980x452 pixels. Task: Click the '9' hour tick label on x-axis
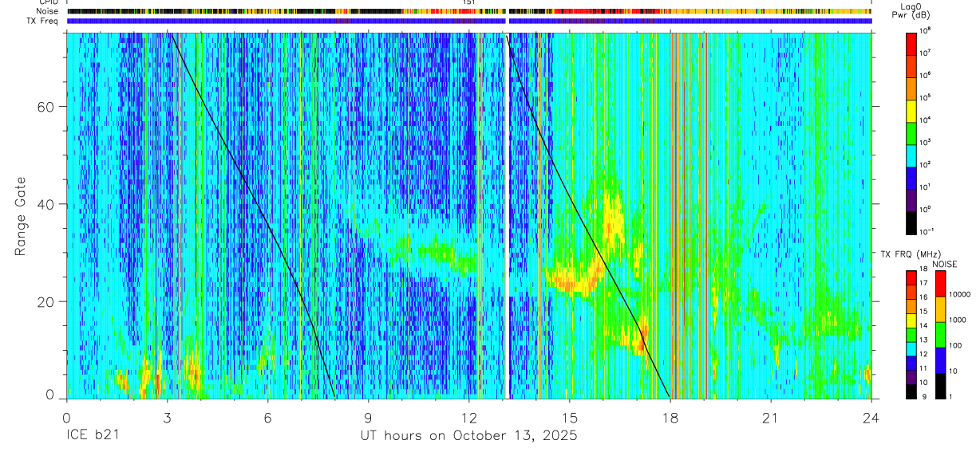point(369,417)
